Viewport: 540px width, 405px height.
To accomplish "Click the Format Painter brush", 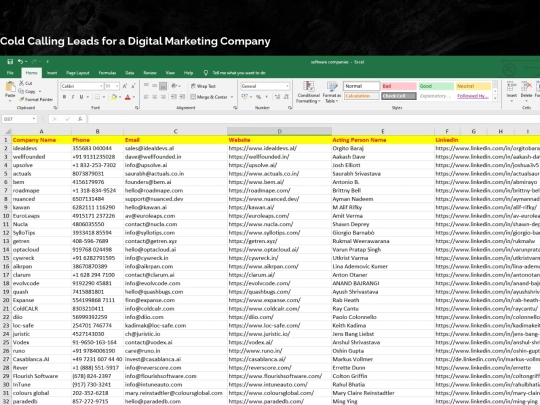I will click(21, 100).
